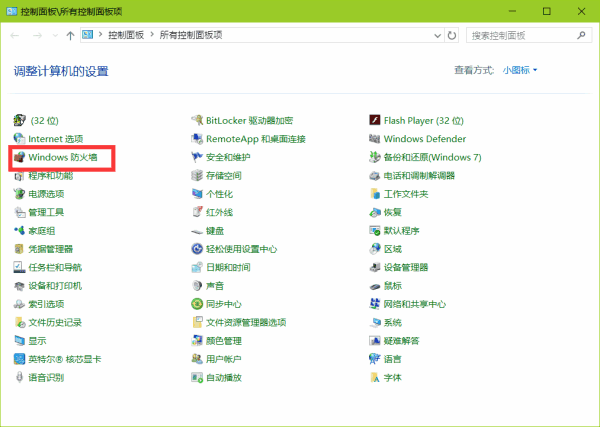
Task: Click the BitLocker 驱动器加密 icon
Action: click(x=197, y=120)
